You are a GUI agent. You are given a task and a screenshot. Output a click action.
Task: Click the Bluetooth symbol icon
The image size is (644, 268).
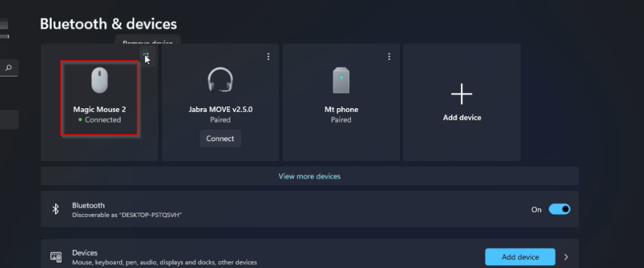(x=55, y=209)
